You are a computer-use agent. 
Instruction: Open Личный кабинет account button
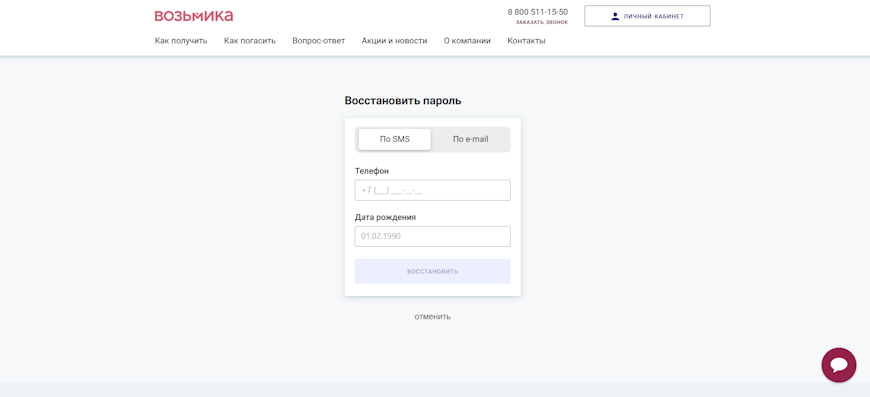[647, 16]
